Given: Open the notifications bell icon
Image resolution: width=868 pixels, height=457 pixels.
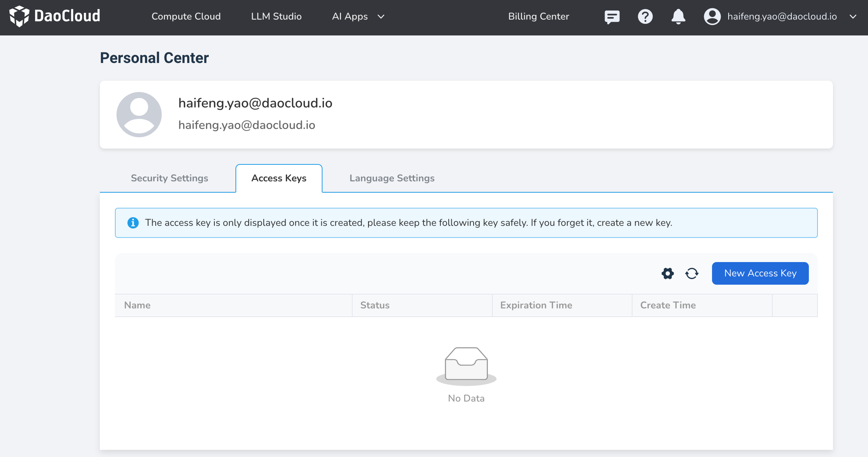Looking at the screenshot, I should point(678,17).
